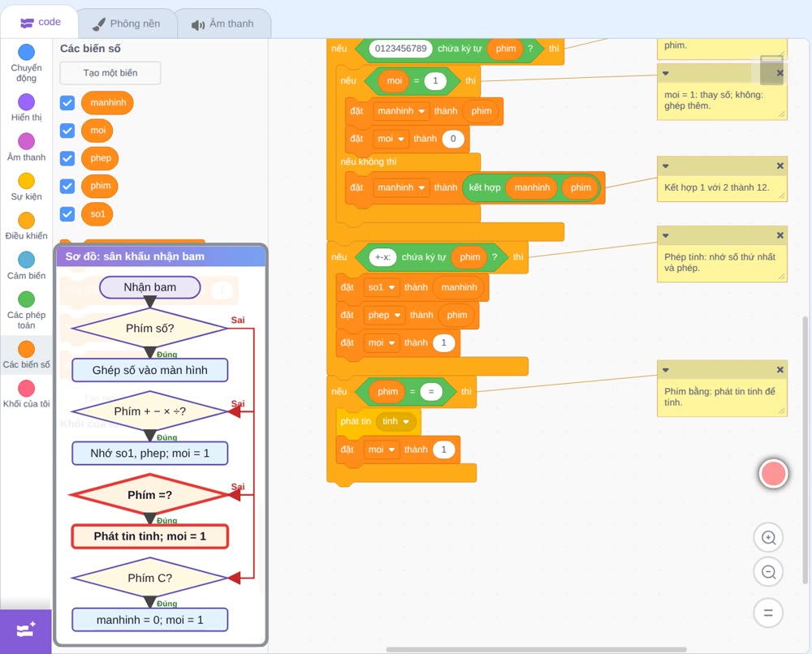Collapse the 'moi = 1: thay số' comment
Viewport: 812px width, 654px height.
coord(666,73)
